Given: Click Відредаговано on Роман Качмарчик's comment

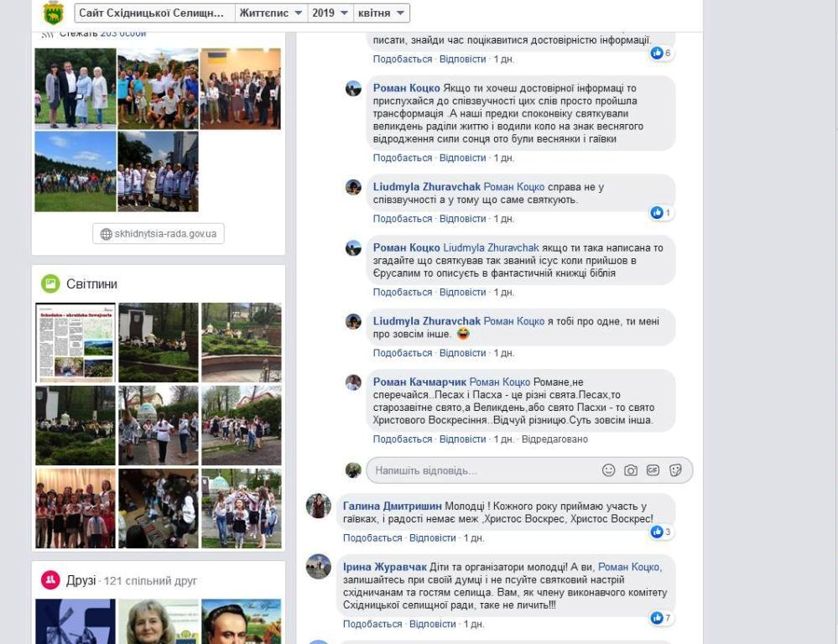Looking at the screenshot, I should [x=554, y=439].
